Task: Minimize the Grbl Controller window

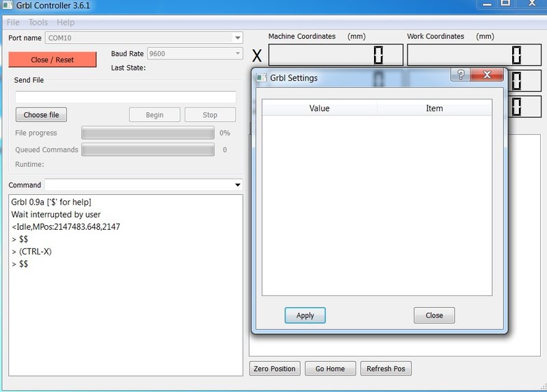Action: pyautogui.click(x=488, y=4)
